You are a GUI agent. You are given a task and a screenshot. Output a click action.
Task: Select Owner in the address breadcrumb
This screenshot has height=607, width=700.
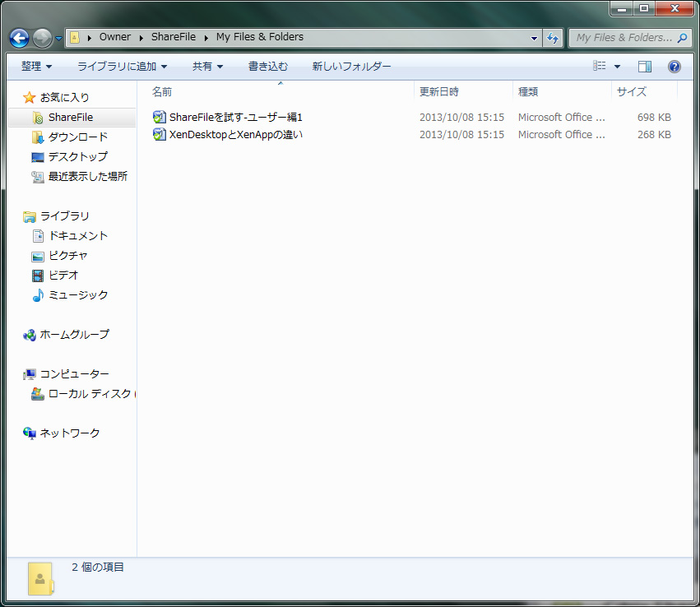114,37
